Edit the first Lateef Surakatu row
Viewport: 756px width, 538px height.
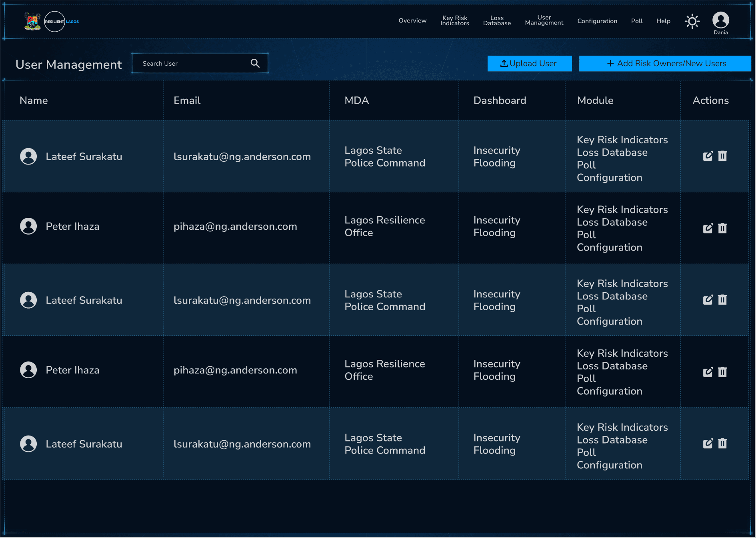click(708, 156)
